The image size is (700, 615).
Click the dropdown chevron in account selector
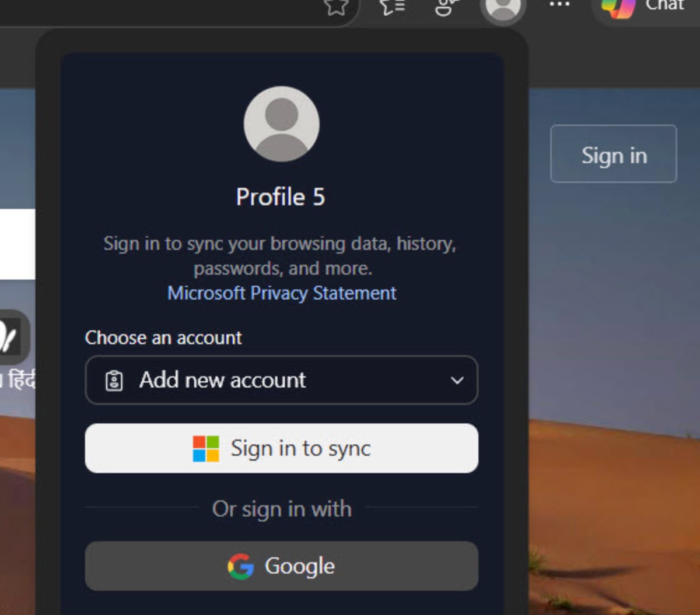pos(457,381)
